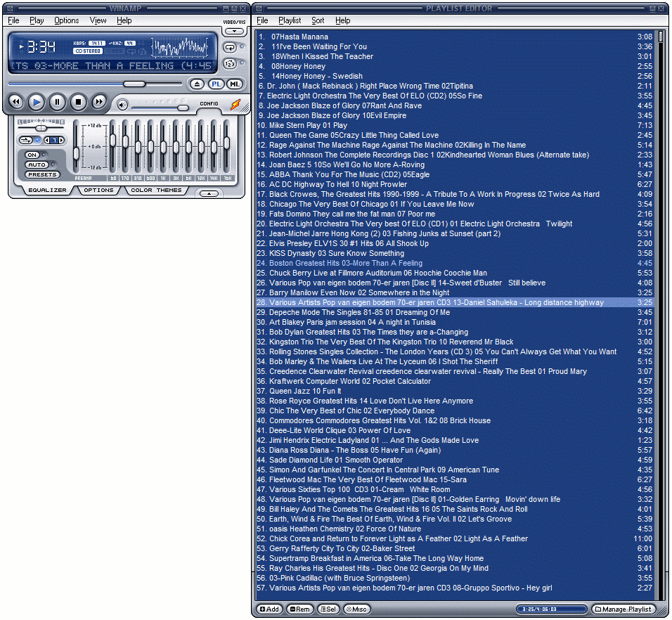This screenshot has width=672, height=620.
Task: Decrease crossfade seconds with left arrow
Action: 46,140
